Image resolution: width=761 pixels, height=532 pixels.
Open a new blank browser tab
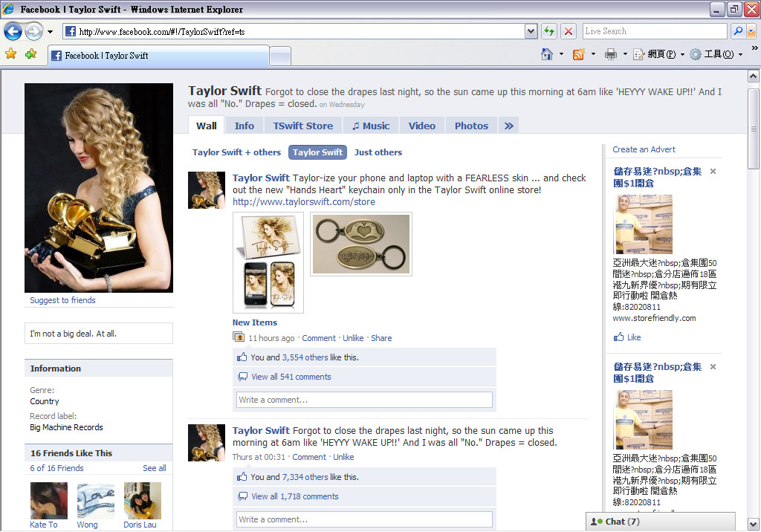(280, 56)
